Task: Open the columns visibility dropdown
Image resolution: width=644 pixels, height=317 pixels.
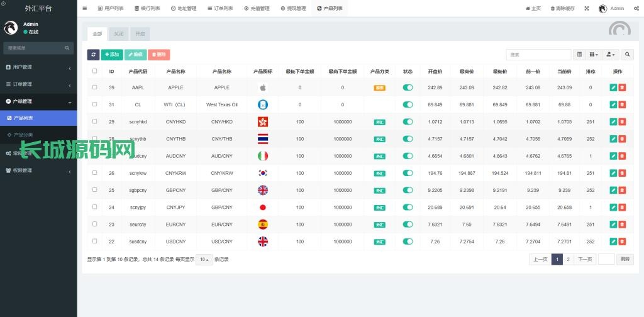Action: coord(593,55)
